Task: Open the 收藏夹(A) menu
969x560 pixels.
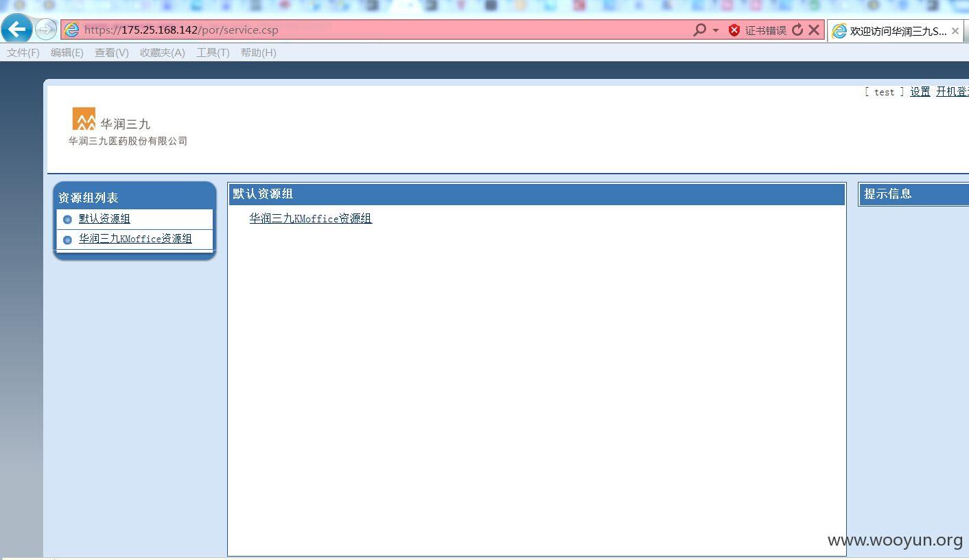Action: [163, 53]
